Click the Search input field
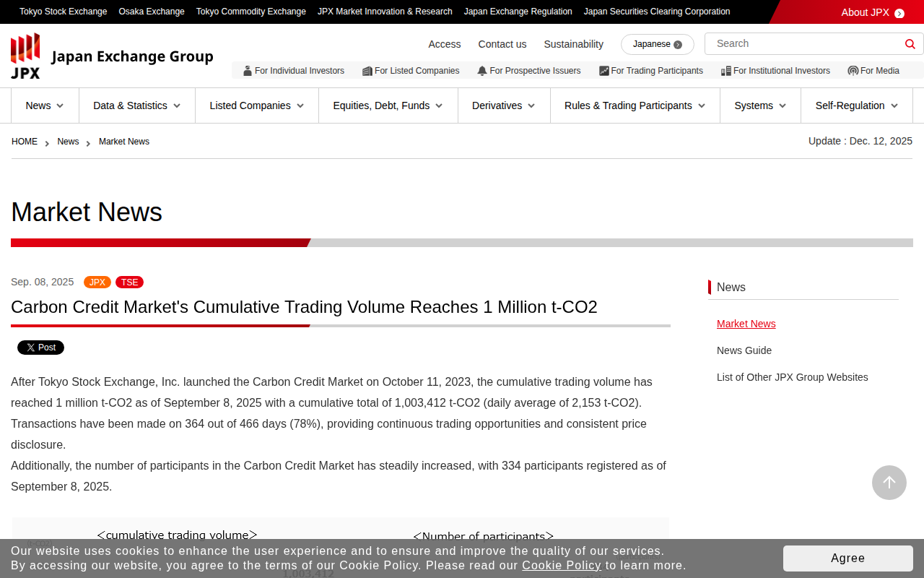Screen dimensions: 924x578 pyautogui.click(x=803, y=44)
